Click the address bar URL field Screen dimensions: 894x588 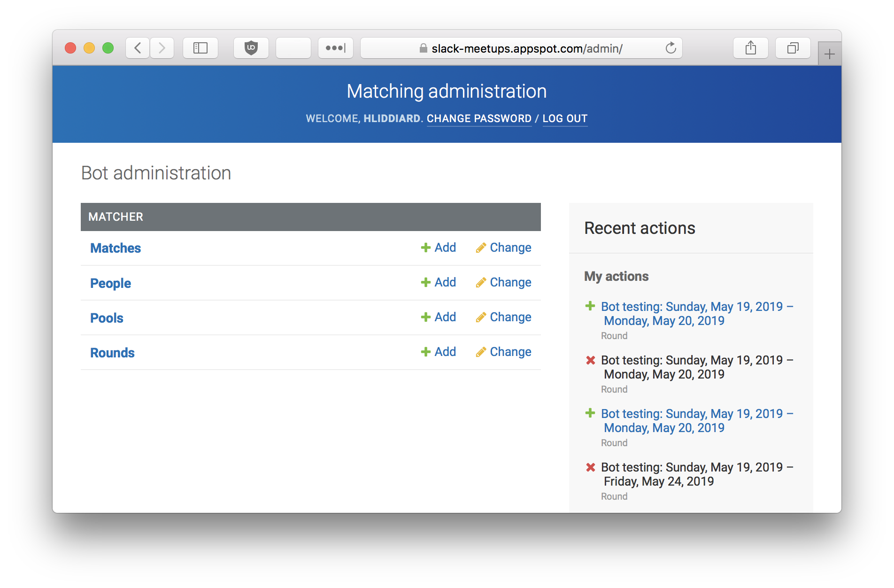pos(521,48)
